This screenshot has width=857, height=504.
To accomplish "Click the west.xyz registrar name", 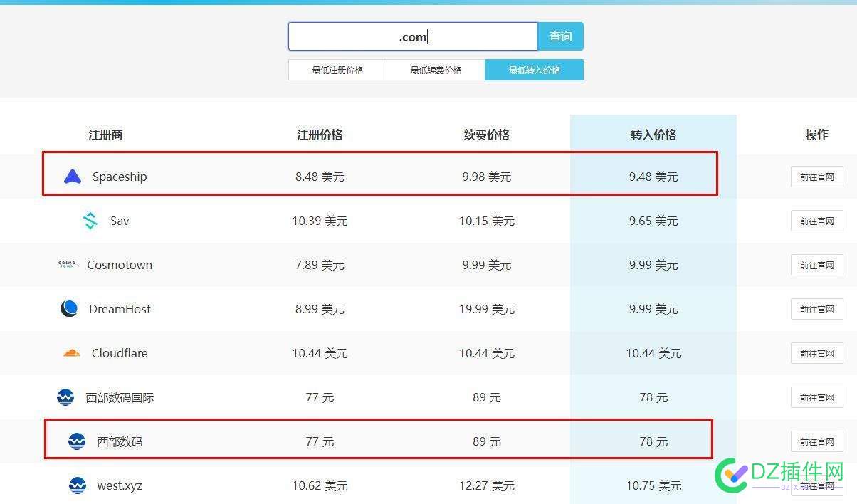I will [x=120, y=485].
